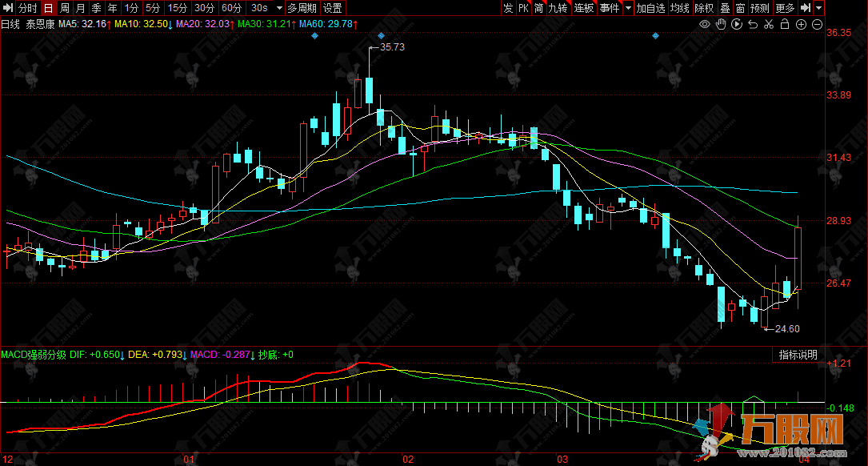Click the 加自选 add to watchlist button
This screenshot has width=868, height=466.
650,8
